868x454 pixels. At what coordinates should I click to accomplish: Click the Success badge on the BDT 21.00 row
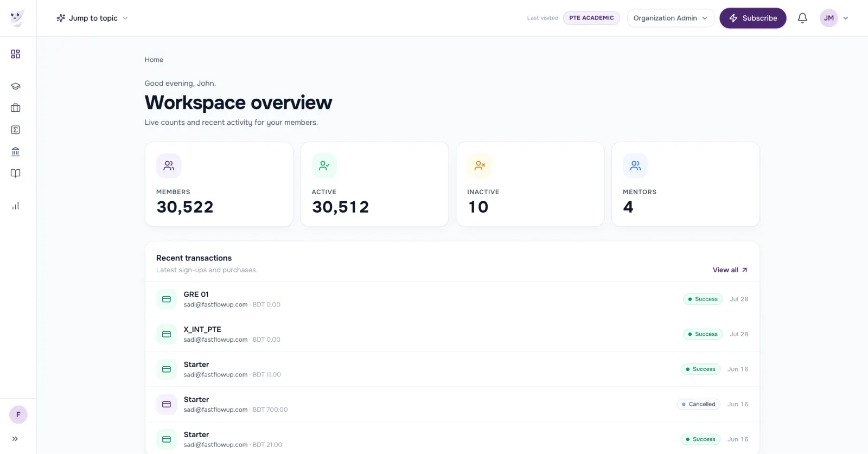coord(700,439)
